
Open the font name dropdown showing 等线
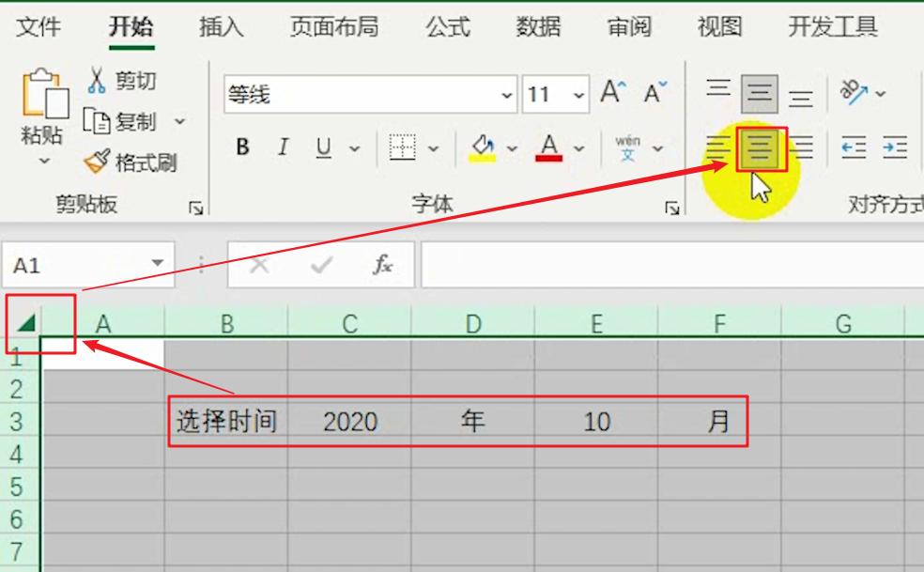click(506, 95)
